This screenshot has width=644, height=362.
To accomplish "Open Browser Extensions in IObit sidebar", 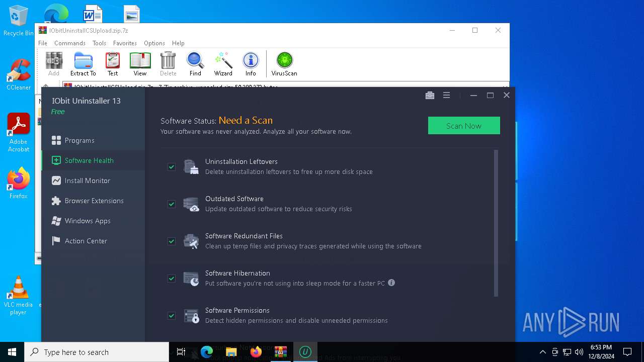I will tap(93, 201).
